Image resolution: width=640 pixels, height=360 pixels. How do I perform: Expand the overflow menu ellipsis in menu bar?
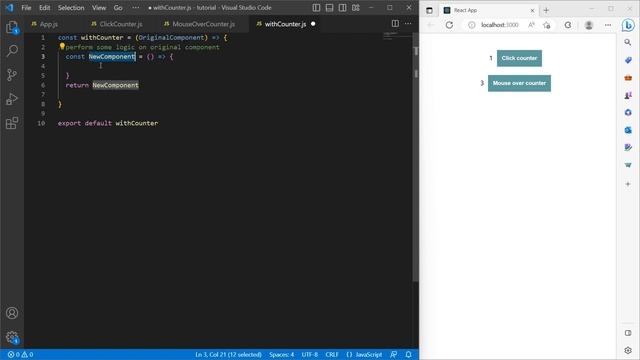tap(136, 8)
